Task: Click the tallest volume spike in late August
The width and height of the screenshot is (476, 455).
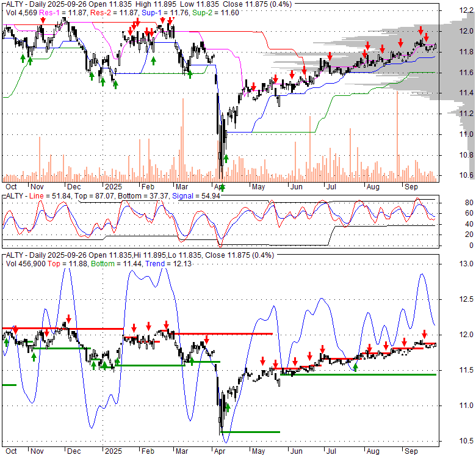Action: 397,136
